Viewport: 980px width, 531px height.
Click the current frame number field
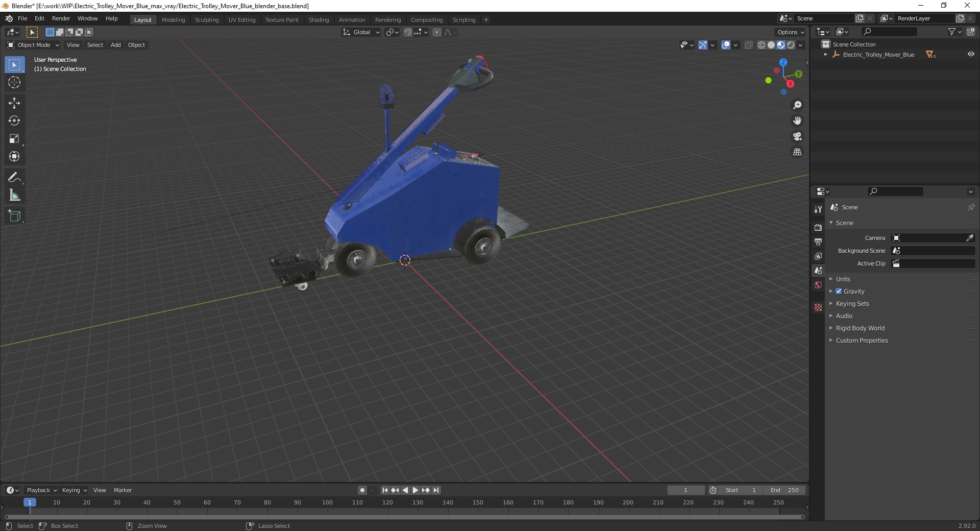pyautogui.click(x=685, y=490)
